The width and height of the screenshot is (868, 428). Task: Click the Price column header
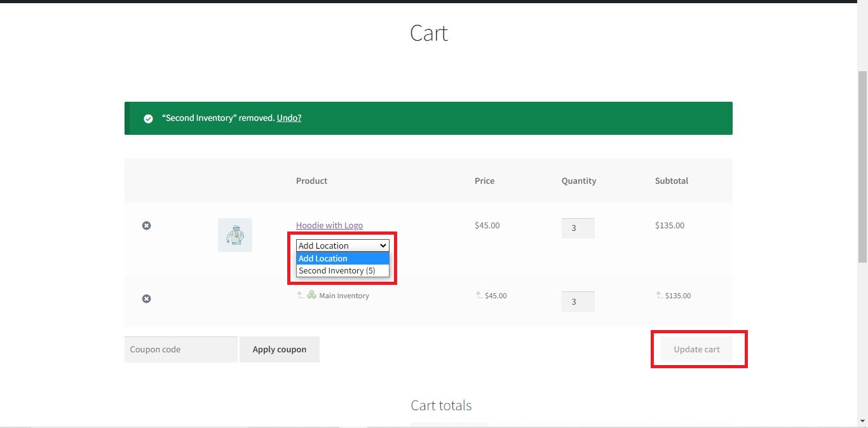pos(484,181)
